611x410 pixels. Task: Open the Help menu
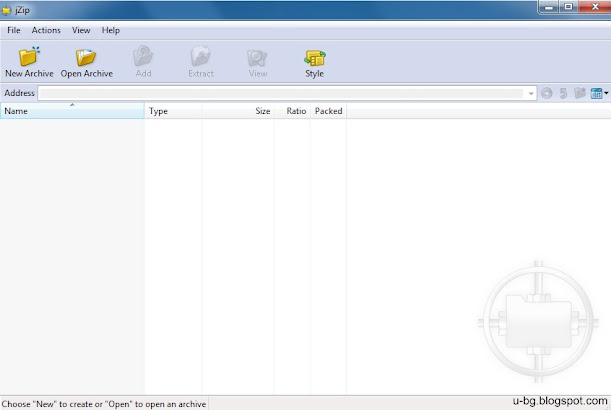click(x=111, y=30)
